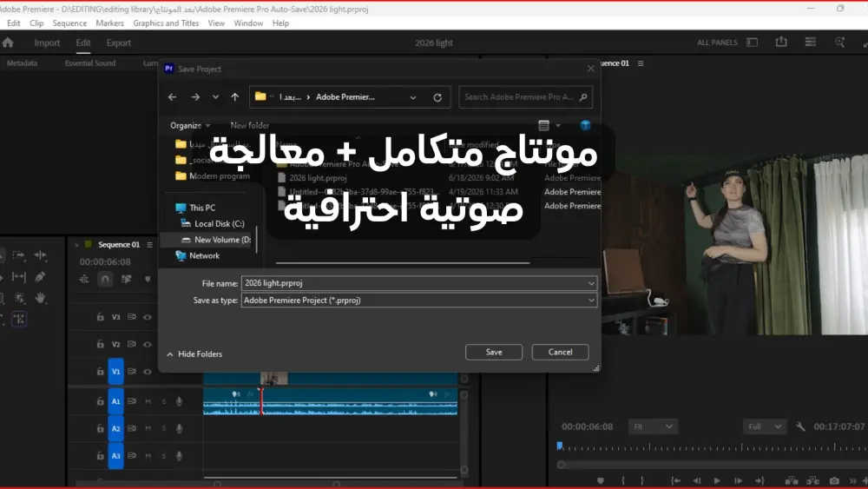Image resolution: width=868 pixels, height=489 pixels.
Task: Click the Home icon in Premiere header
Action: click(x=8, y=43)
